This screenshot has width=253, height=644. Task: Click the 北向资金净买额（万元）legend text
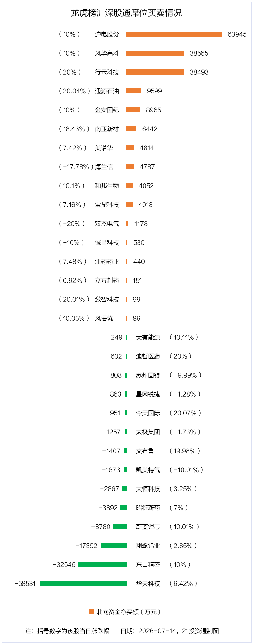(x=129, y=612)
